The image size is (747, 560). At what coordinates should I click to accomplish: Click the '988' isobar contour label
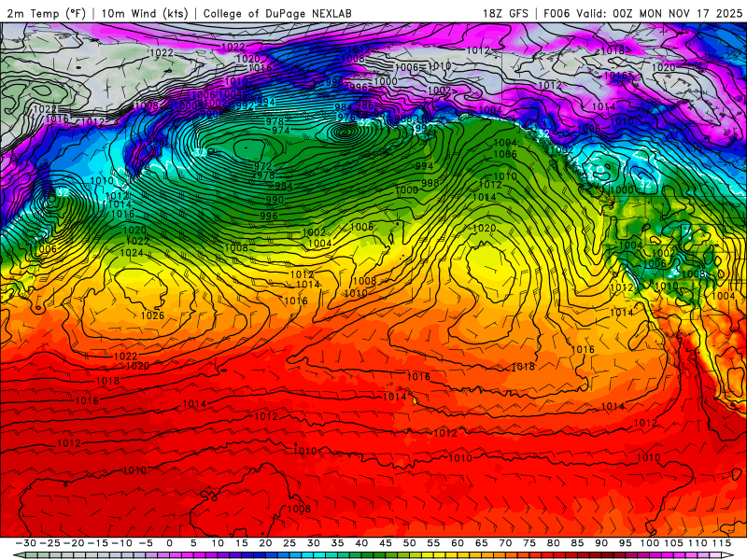403,119
